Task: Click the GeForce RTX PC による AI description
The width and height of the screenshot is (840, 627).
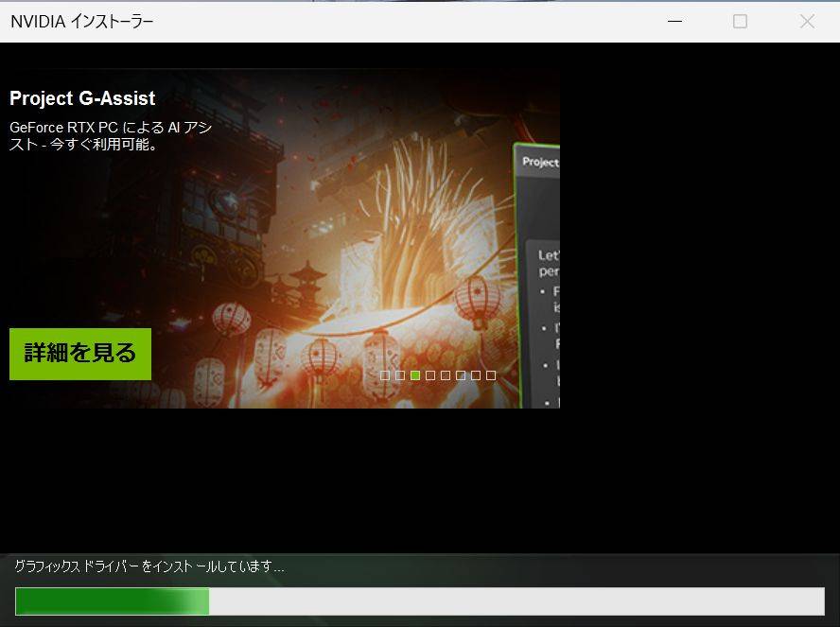Action: 111,136
